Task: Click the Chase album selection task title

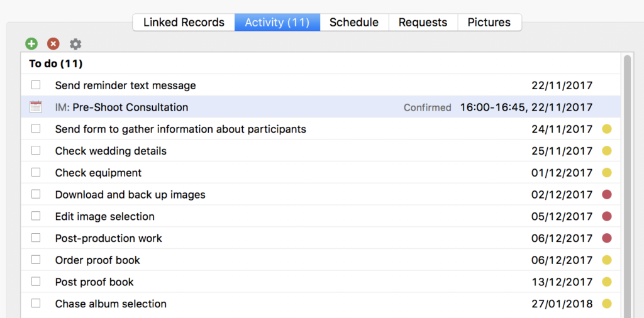Action: tap(111, 304)
